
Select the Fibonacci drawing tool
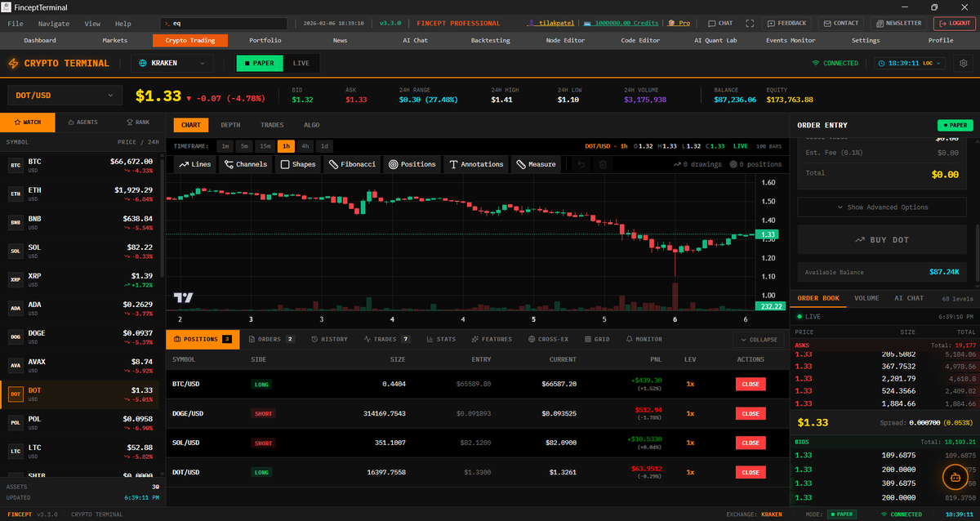pyautogui.click(x=352, y=164)
